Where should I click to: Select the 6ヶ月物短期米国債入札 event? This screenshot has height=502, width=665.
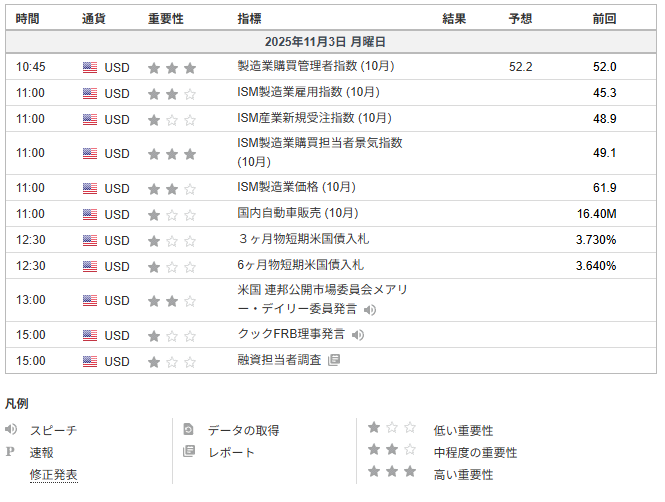tap(300, 265)
